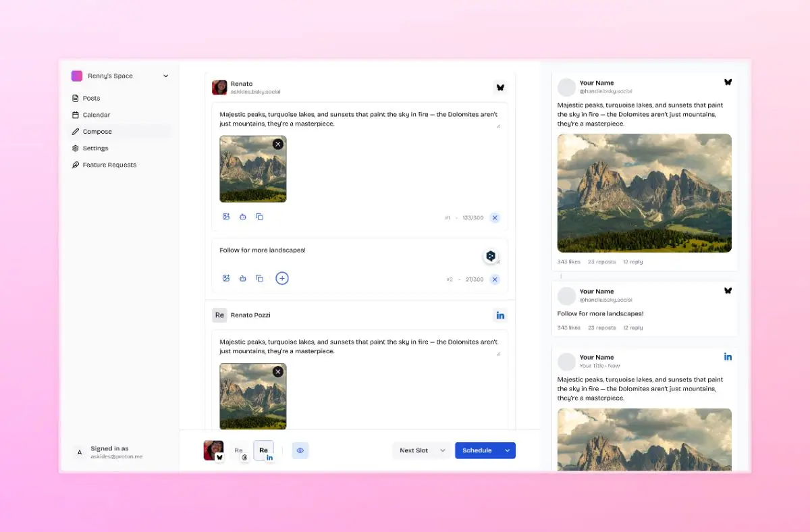810x532 pixels.
Task: Open Posts in the sidebar
Action: click(91, 99)
